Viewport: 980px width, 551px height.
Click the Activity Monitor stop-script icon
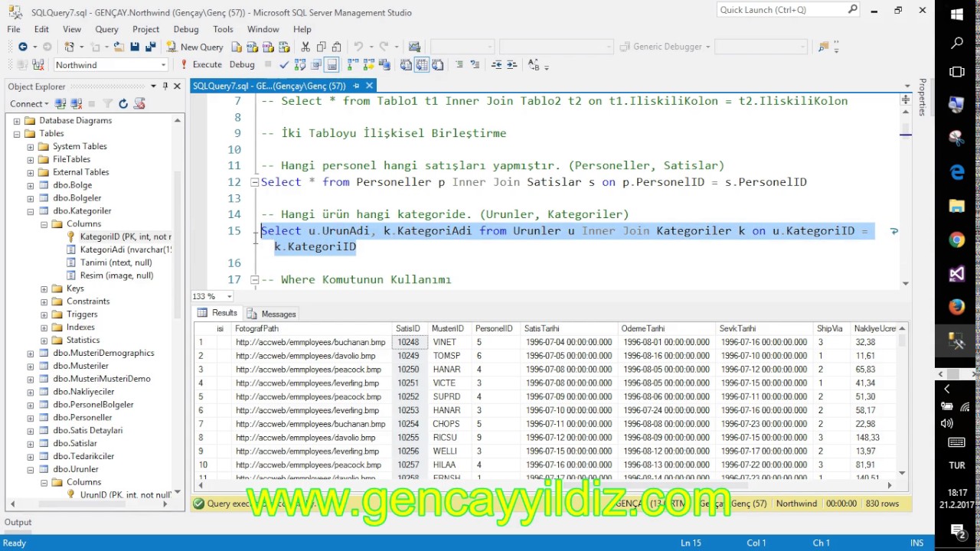click(138, 103)
